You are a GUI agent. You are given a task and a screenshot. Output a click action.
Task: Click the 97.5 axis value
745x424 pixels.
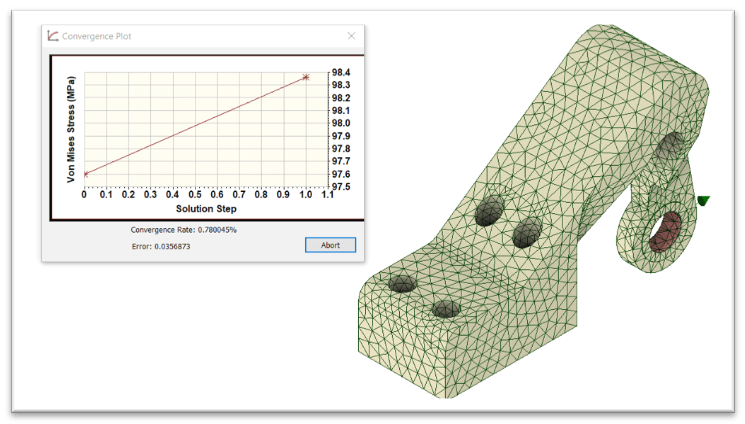pyautogui.click(x=341, y=187)
